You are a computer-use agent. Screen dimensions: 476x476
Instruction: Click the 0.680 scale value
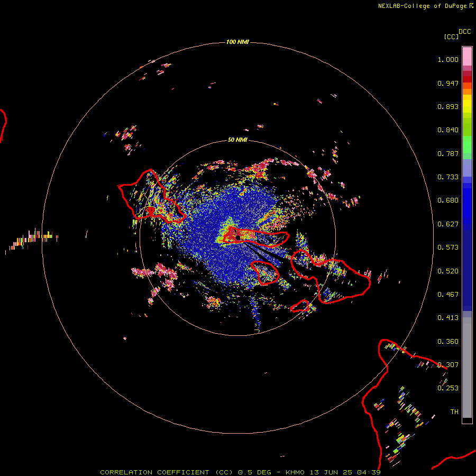click(448, 200)
